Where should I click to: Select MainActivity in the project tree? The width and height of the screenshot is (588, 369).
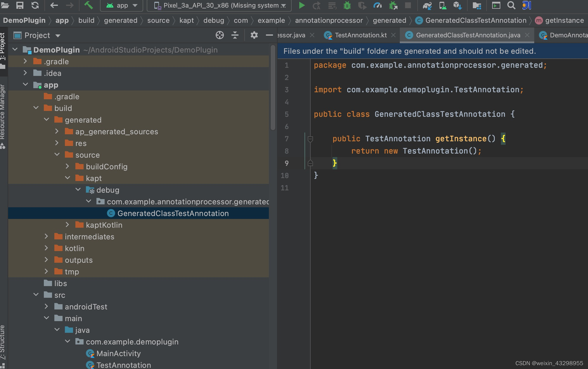118,354
